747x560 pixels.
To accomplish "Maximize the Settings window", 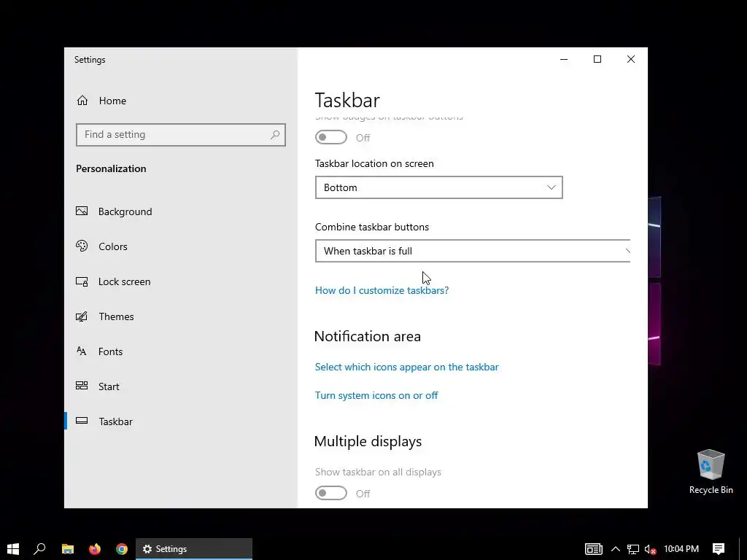I will coord(597,59).
